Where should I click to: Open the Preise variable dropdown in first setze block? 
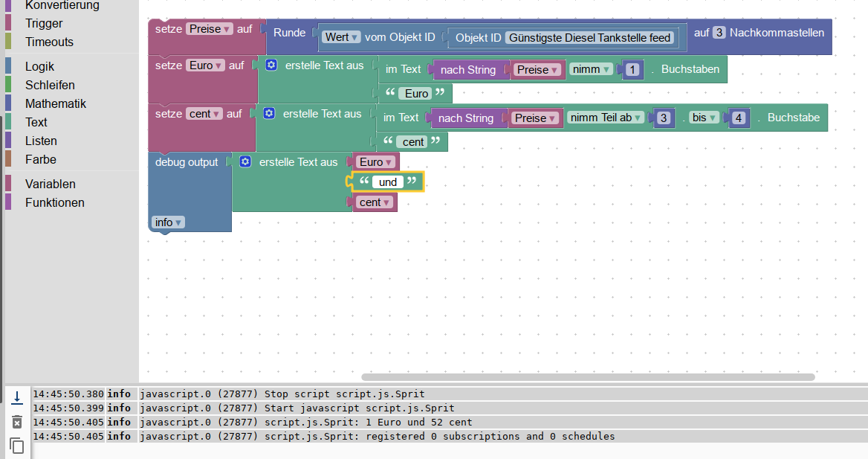[210, 29]
